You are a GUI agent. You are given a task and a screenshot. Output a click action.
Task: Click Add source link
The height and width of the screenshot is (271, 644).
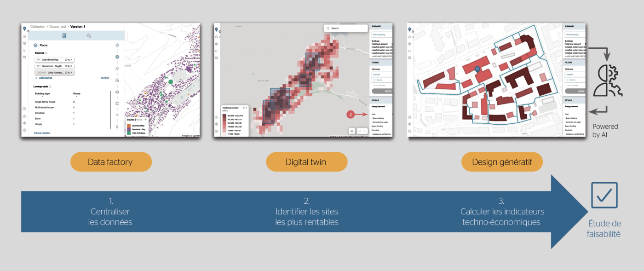coord(44,78)
